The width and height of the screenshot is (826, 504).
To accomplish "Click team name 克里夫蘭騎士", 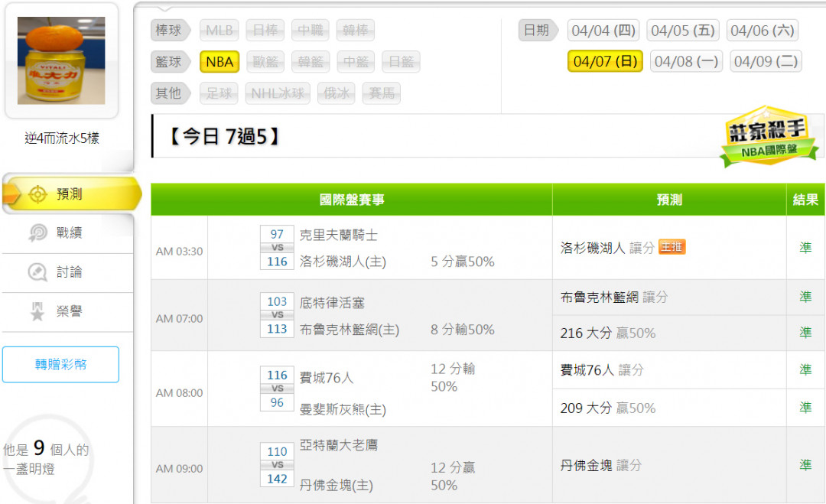I will click(339, 236).
